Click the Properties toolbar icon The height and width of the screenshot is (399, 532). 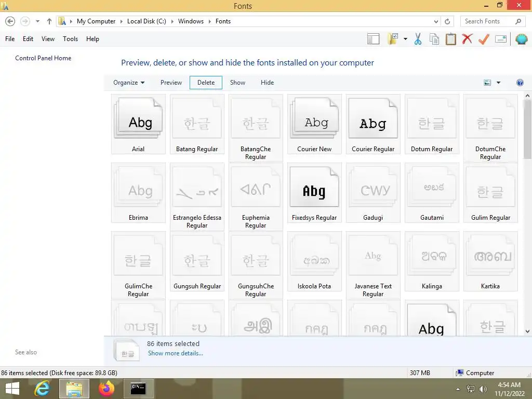(501, 39)
